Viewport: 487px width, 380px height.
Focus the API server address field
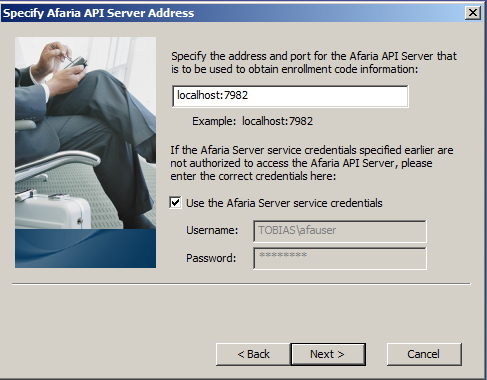[x=290, y=96]
